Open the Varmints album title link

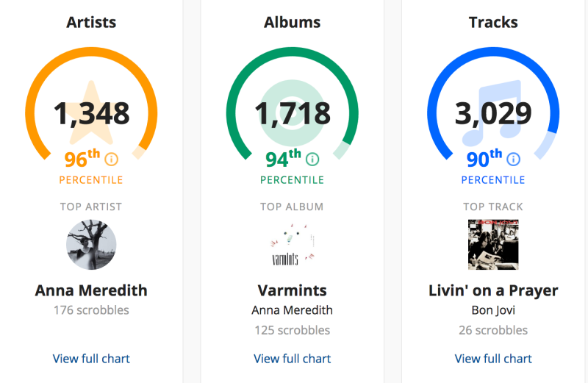click(292, 290)
